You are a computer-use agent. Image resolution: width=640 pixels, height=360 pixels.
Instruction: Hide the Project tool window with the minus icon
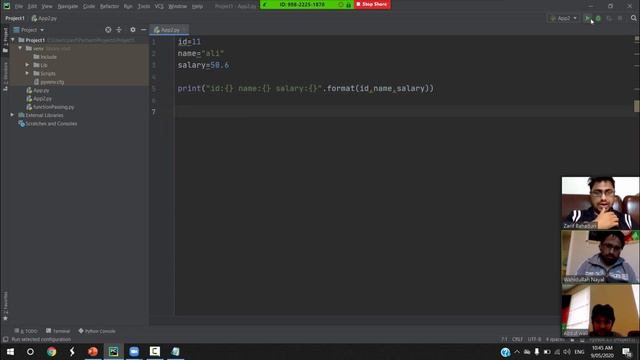pos(144,30)
